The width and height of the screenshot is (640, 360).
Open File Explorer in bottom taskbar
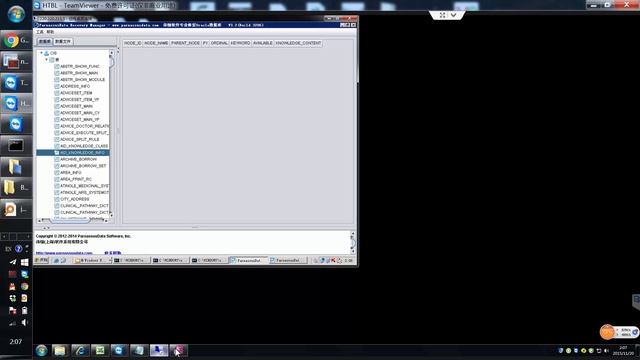[x=60, y=351]
